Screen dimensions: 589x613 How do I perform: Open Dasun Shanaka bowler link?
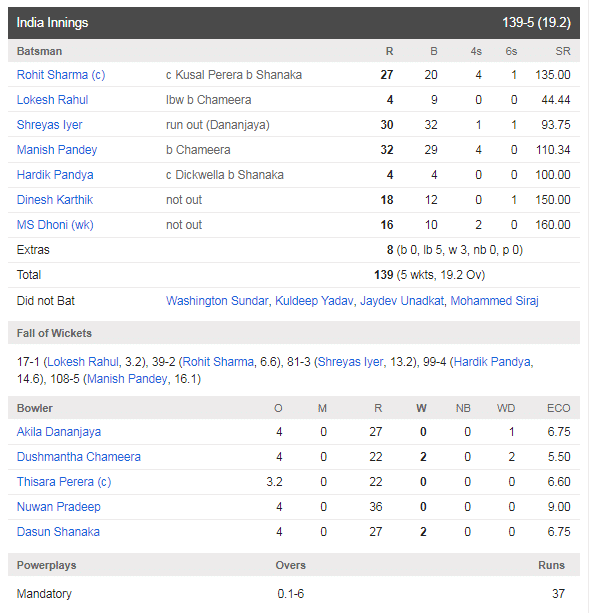click(58, 532)
